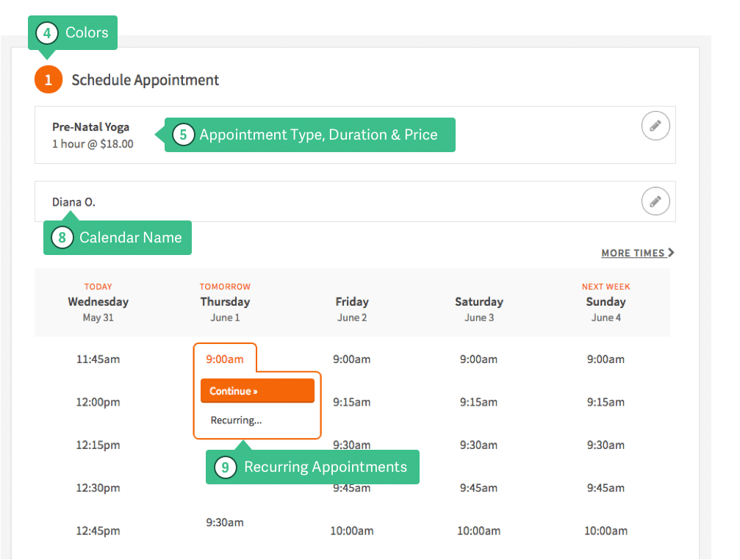This screenshot has width=740, height=560.
Task: Select 9:15am under Saturday
Action: point(478,402)
